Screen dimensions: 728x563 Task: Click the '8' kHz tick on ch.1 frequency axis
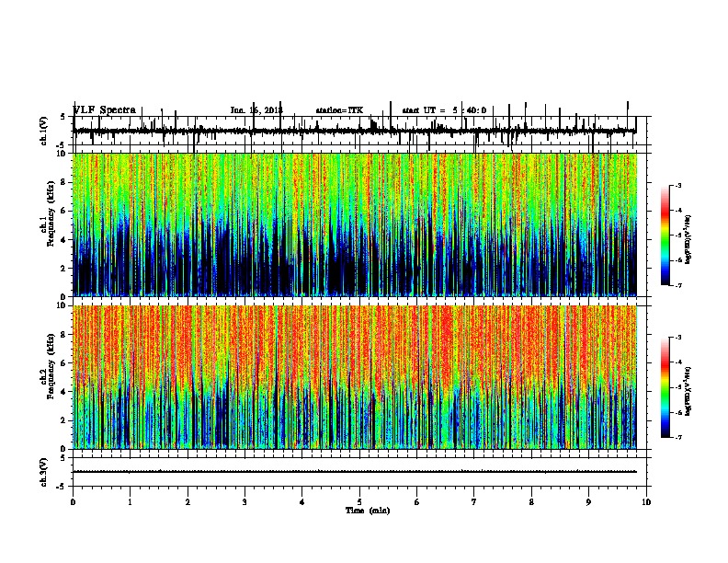coord(63,182)
